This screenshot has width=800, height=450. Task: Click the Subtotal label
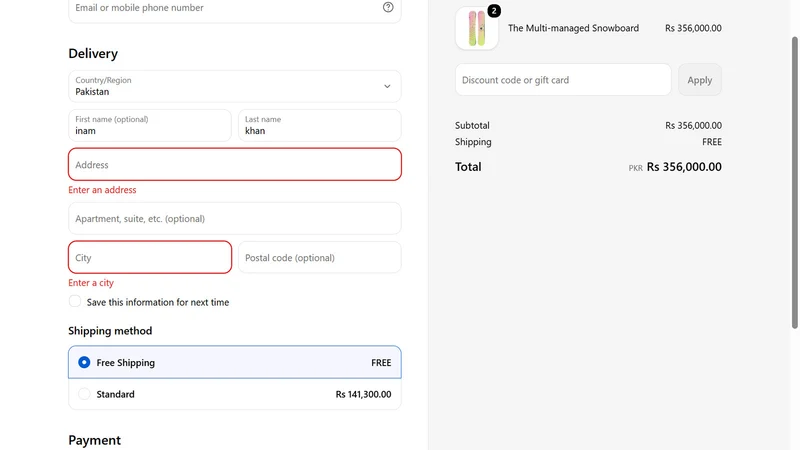472,126
